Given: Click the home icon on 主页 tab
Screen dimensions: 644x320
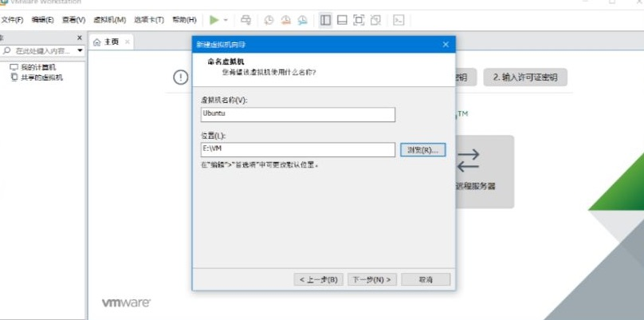Looking at the screenshot, I should 97,42.
